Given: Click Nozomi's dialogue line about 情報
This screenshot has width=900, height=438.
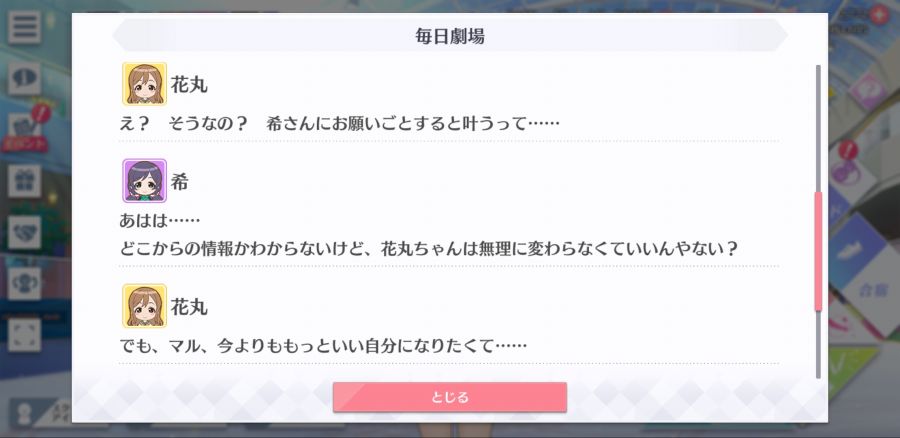Looking at the screenshot, I should [428, 249].
